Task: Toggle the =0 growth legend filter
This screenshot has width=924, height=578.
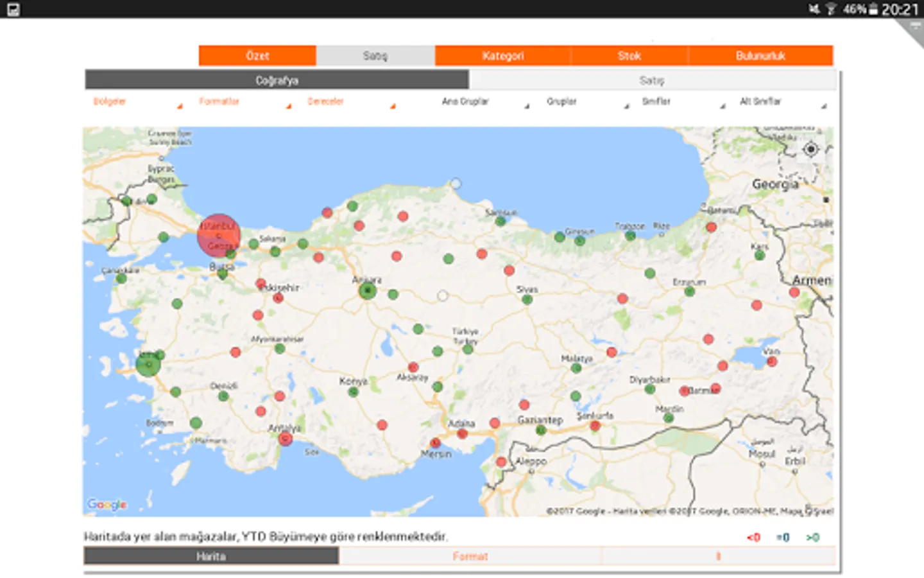Action: coord(783,538)
